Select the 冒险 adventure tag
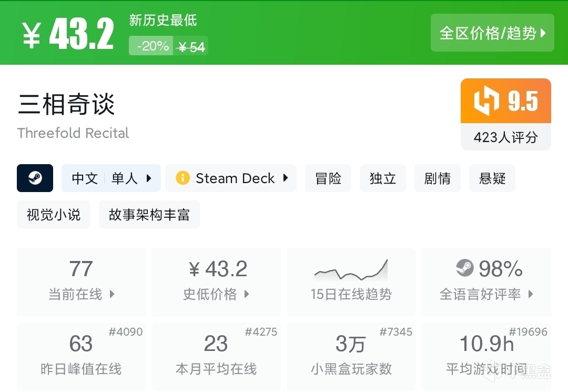 click(x=328, y=178)
